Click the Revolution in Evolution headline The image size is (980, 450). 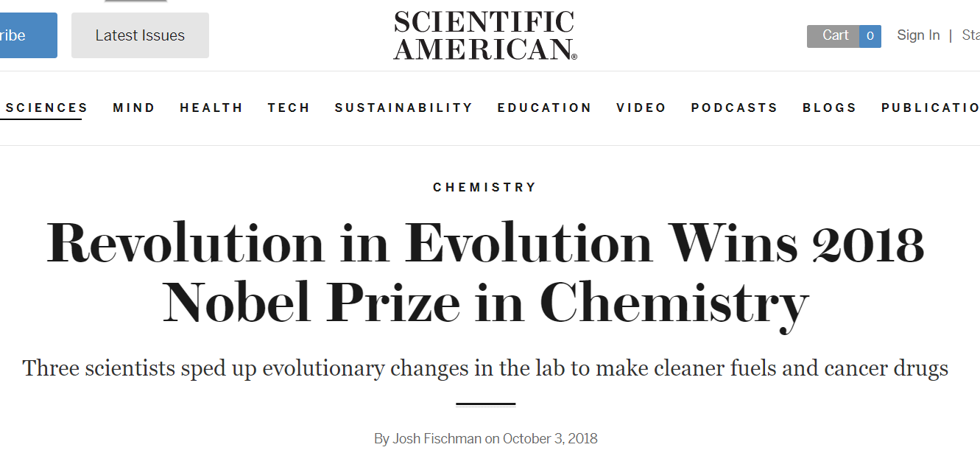tap(484, 272)
